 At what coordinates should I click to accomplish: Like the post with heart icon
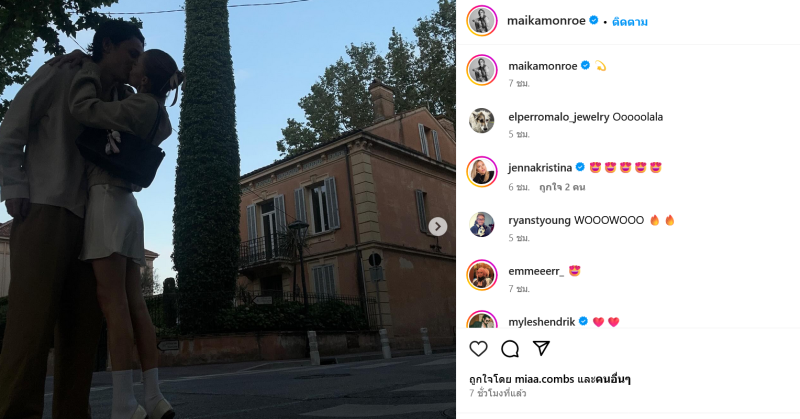pyautogui.click(x=479, y=349)
